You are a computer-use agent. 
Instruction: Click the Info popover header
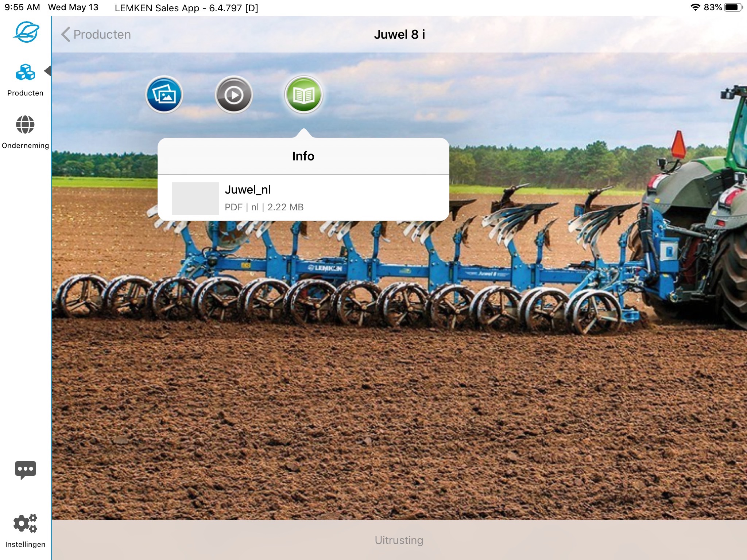pyautogui.click(x=303, y=156)
